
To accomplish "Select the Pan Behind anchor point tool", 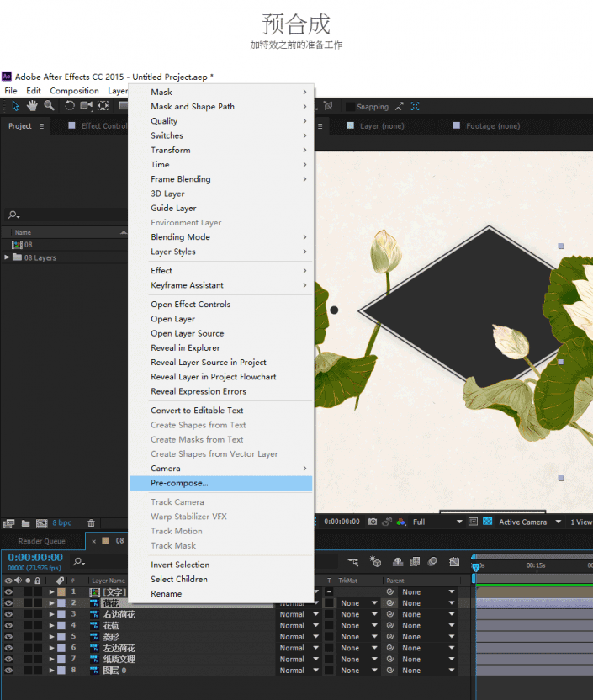I will (103, 106).
